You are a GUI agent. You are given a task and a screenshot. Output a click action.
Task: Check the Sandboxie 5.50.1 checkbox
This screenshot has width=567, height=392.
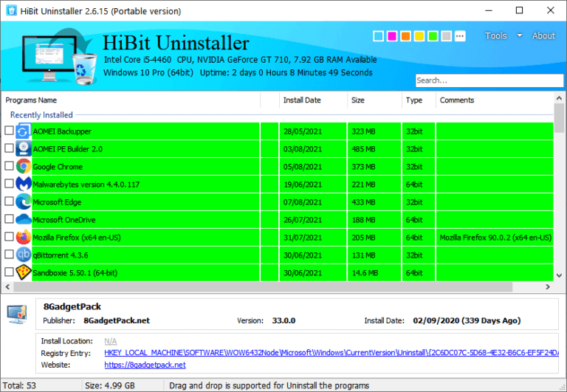[x=9, y=272]
